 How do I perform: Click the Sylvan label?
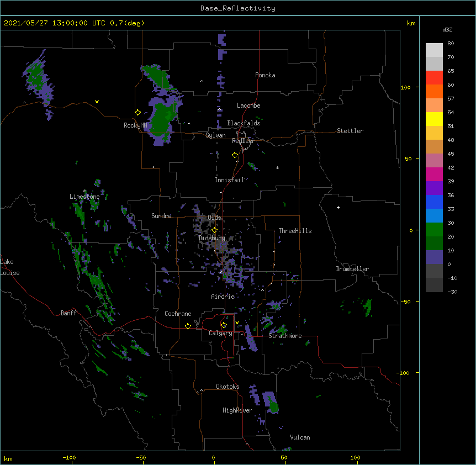point(215,135)
